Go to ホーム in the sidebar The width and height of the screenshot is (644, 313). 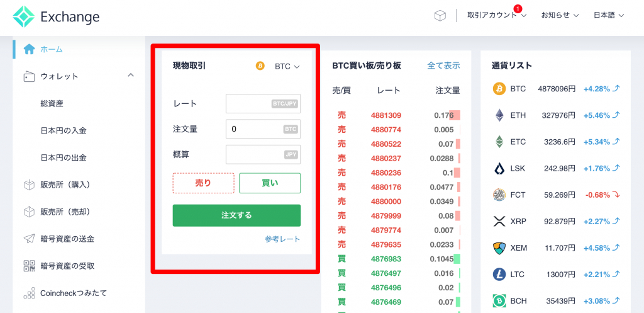pyautogui.click(x=51, y=49)
